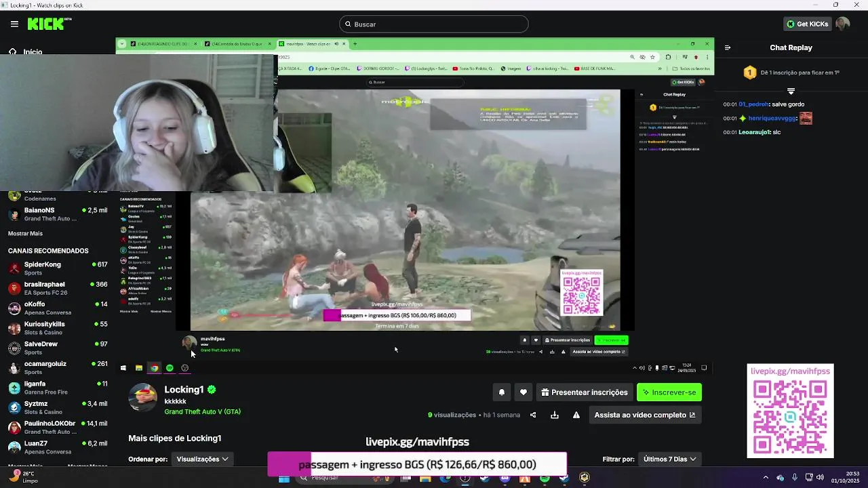The width and height of the screenshot is (868, 488).
Task: Open Leoaraujot's chat username
Action: [x=755, y=132]
